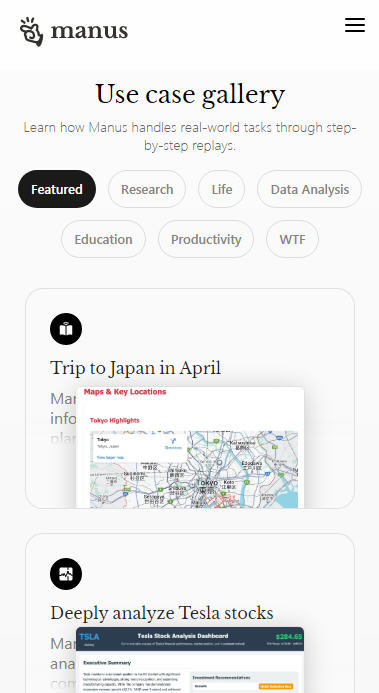Viewport: 379px width, 693px height.
Task: Click the book icon on Japan trip card
Action: click(66, 329)
